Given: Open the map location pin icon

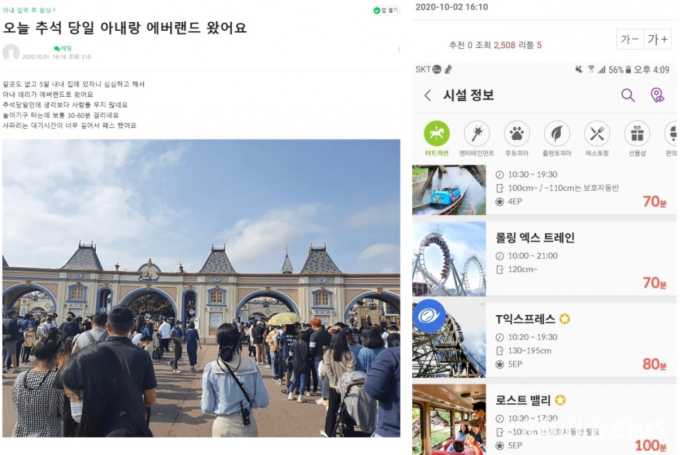Looking at the screenshot, I should 657,95.
